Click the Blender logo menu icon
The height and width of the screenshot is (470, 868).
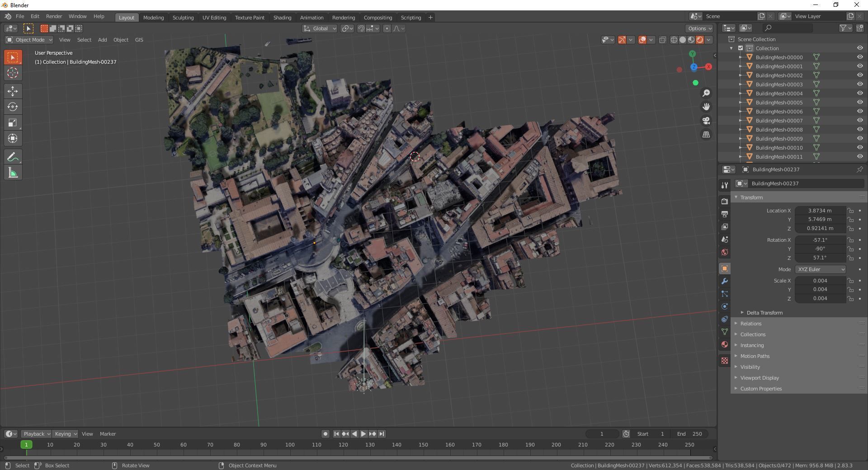[8, 16]
